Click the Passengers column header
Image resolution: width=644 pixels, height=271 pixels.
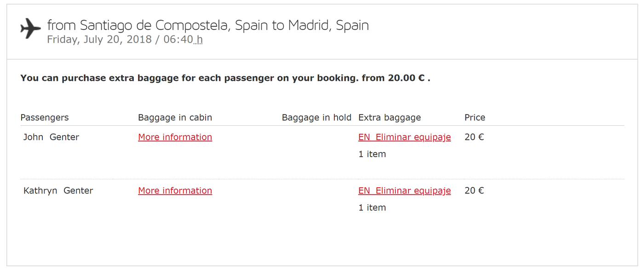(x=45, y=117)
